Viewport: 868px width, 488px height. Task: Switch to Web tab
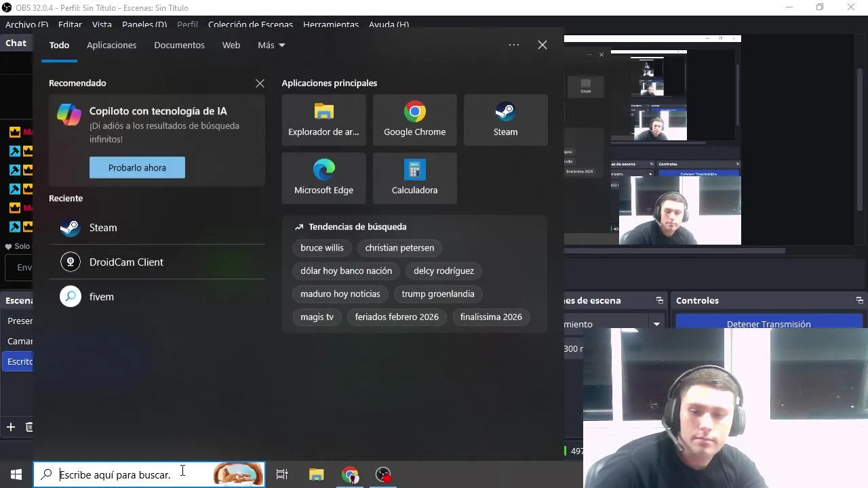[231, 45]
